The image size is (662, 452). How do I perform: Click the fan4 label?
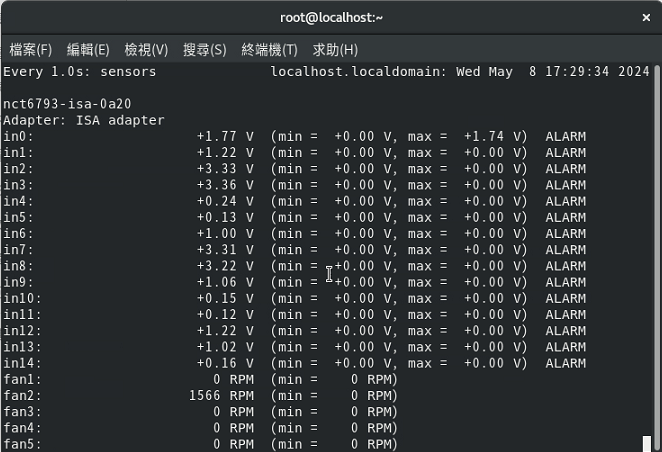(x=22, y=428)
